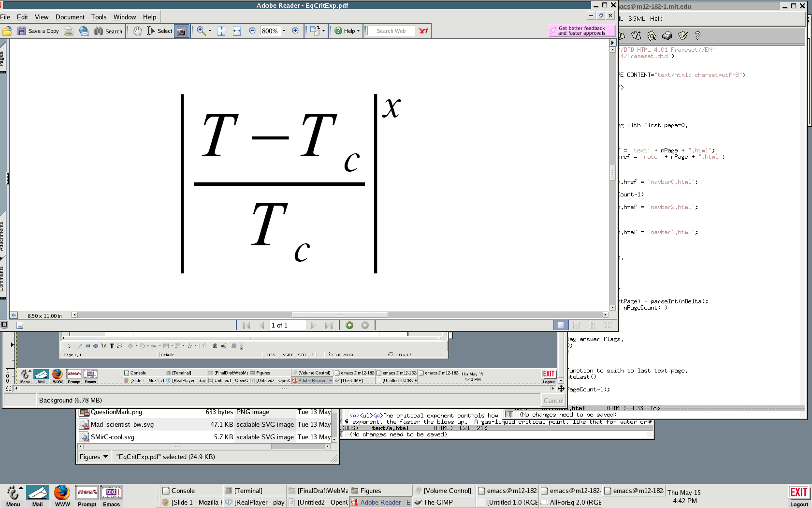
Task: Go to first page button
Action: [246, 326]
